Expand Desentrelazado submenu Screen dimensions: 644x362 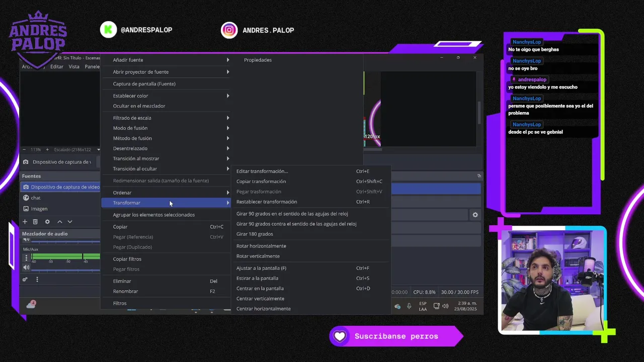(166, 148)
